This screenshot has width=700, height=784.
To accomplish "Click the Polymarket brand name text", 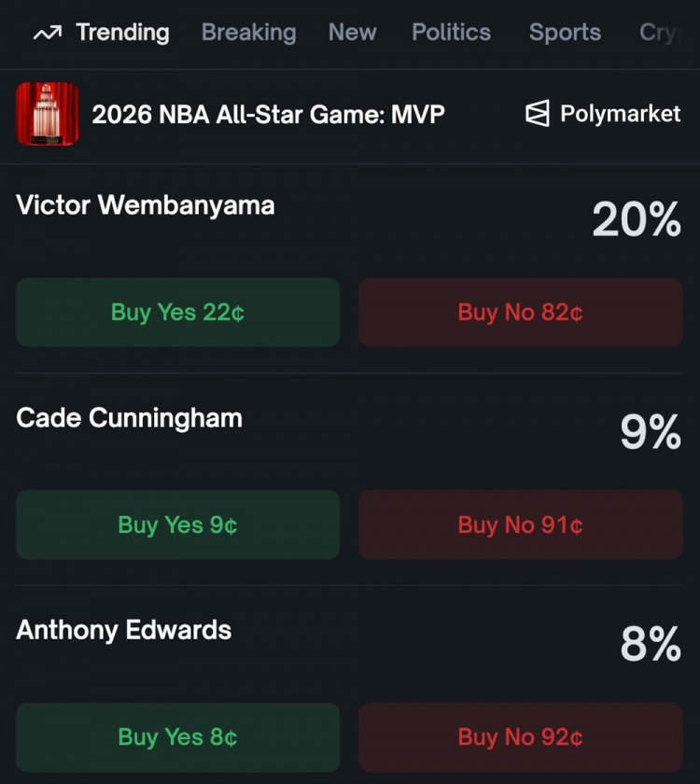I will point(620,115).
